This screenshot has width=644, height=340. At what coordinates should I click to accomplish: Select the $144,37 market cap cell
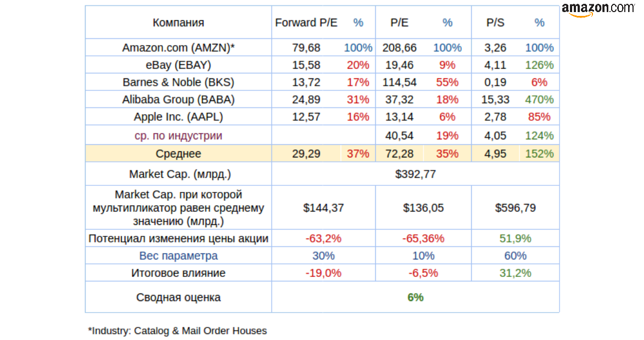click(x=323, y=208)
